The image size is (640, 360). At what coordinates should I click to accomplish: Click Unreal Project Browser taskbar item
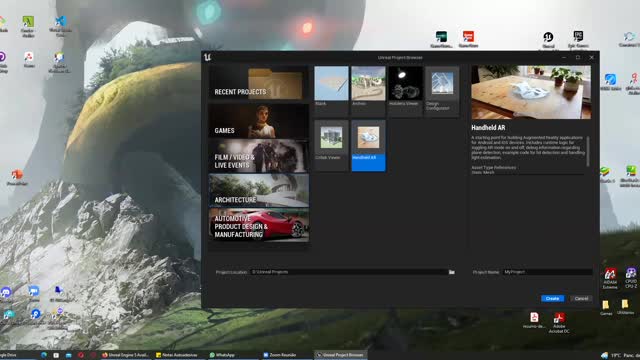pyautogui.click(x=340, y=355)
